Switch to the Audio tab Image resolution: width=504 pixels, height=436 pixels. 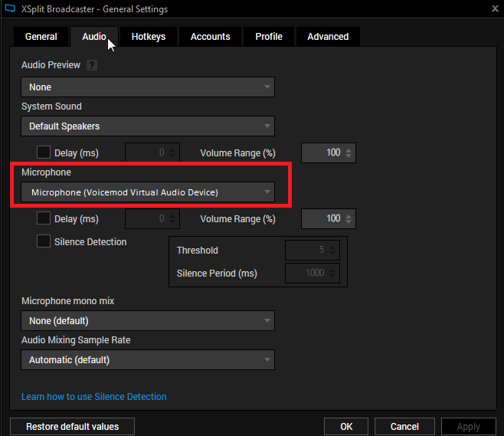click(x=94, y=37)
